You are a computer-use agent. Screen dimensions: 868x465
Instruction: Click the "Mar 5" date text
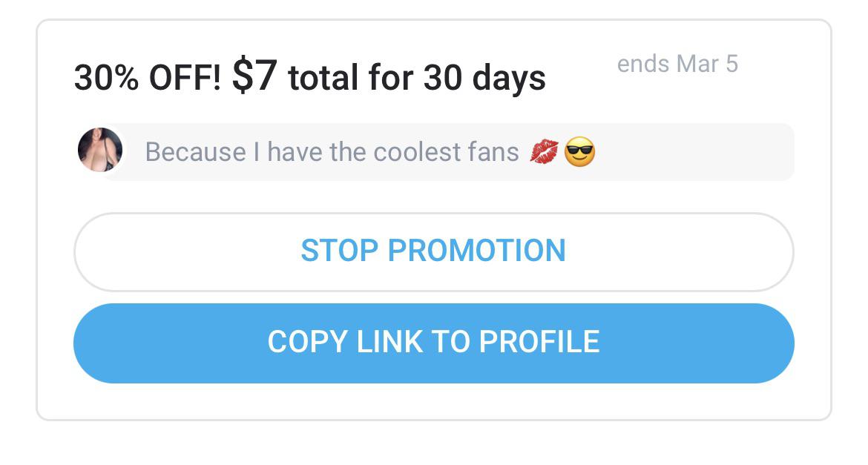coord(707,65)
